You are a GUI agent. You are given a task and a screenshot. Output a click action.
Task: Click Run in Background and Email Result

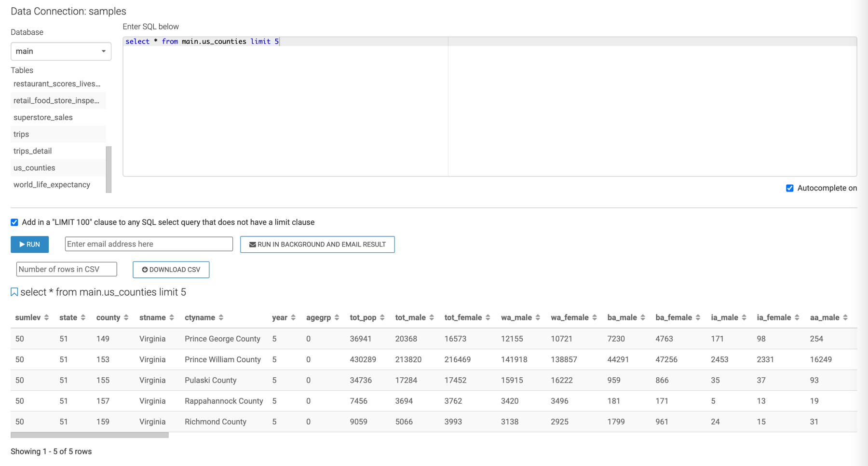317,245
